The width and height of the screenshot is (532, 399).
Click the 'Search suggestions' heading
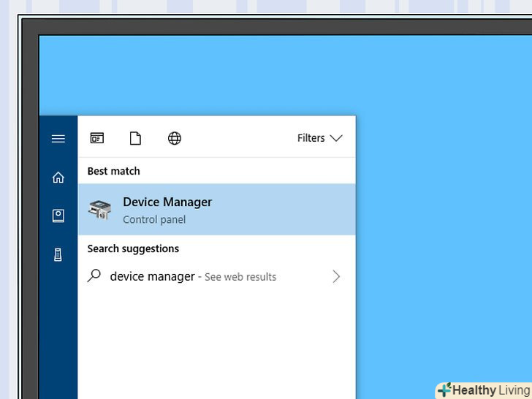(x=133, y=248)
